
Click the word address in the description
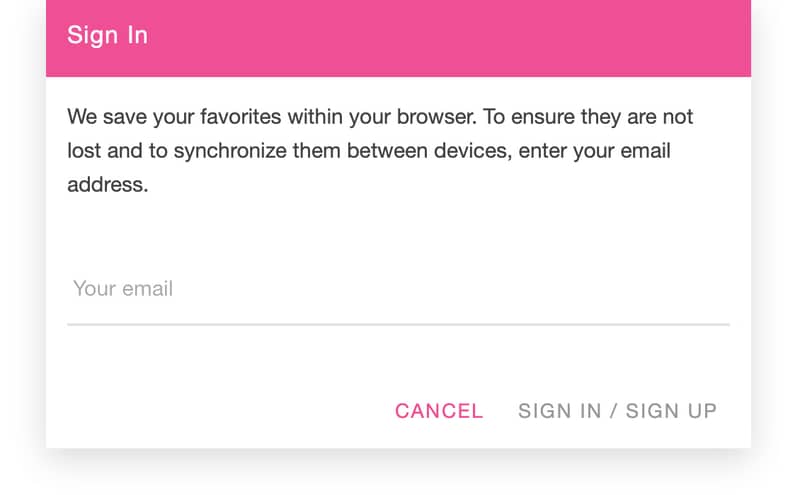click(108, 185)
